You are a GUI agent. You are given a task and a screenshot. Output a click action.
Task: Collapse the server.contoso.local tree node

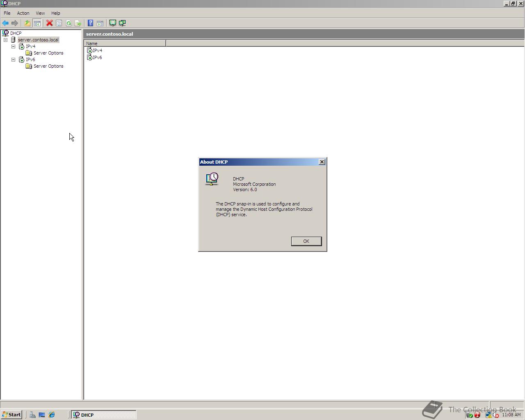5,40
